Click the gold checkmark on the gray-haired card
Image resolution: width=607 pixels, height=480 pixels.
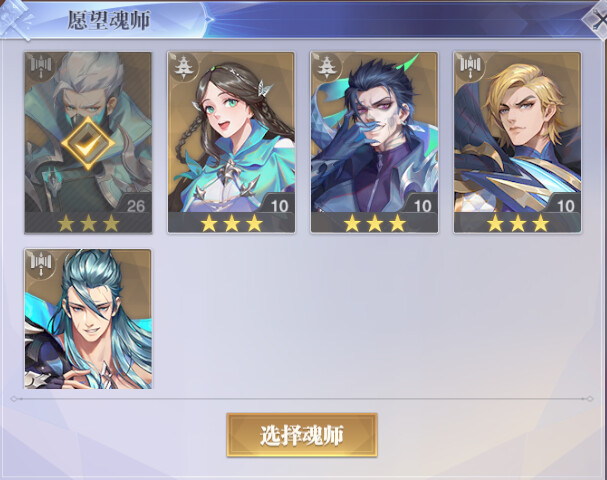click(88, 144)
